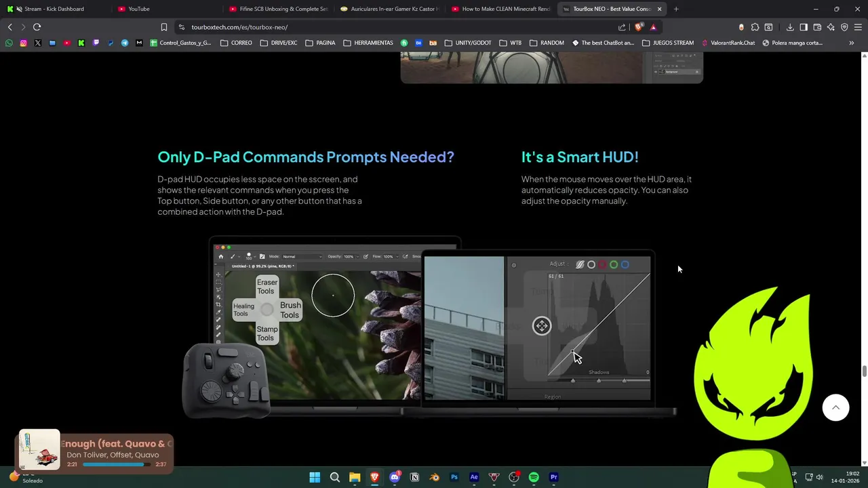Open The best ChatBot bookmark
Image resolution: width=868 pixels, height=488 pixels.
pos(603,43)
